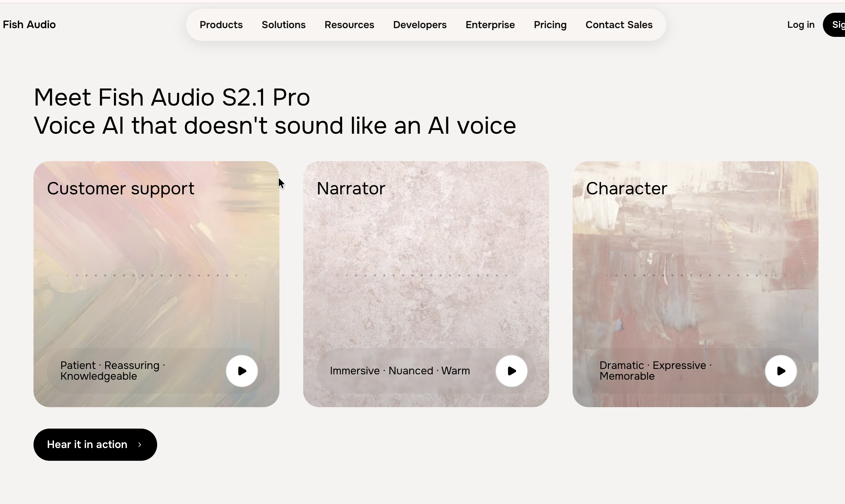
Task: Play the Narrator voice sample
Action: point(511,371)
